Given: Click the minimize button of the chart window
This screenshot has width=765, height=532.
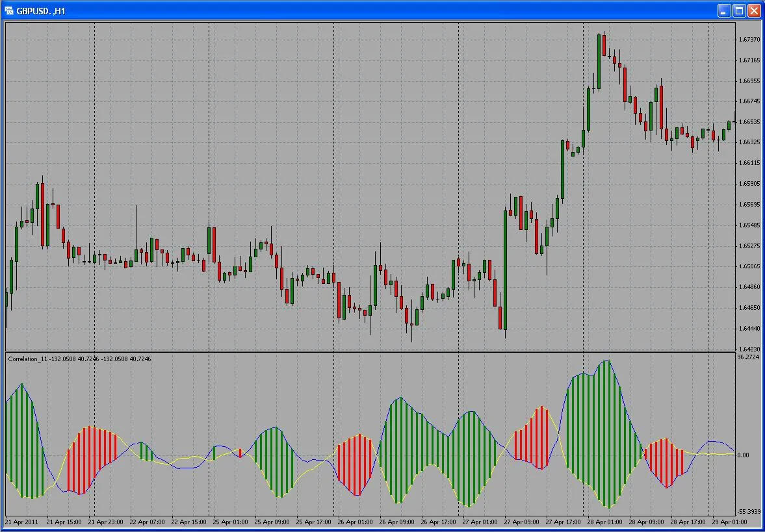Looking at the screenshot, I should [723, 10].
